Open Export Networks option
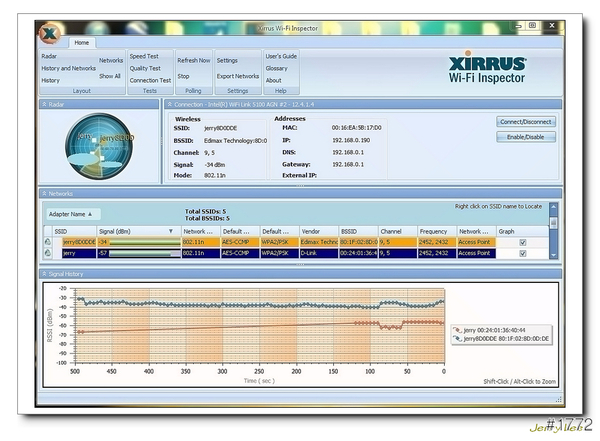Viewport: 600px width, 441px height. point(237,76)
